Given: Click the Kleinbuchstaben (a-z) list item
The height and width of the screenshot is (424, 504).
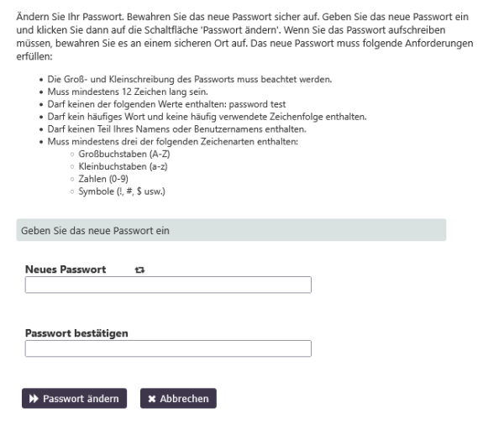Looking at the screenshot, I should coord(114,167).
